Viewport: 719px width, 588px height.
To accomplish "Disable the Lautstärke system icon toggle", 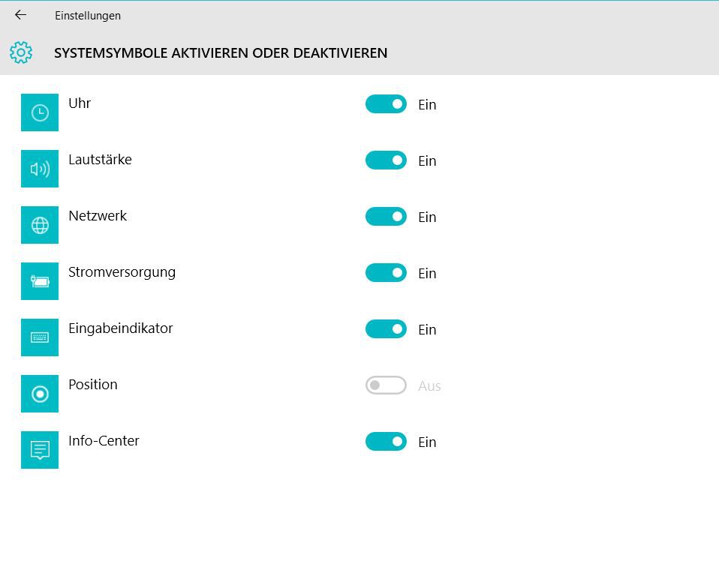I will click(x=386, y=160).
